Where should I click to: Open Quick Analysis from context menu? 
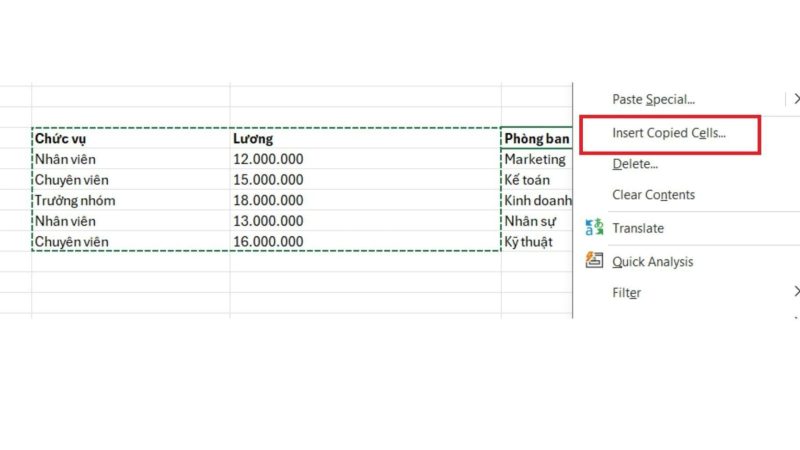point(653,262)
